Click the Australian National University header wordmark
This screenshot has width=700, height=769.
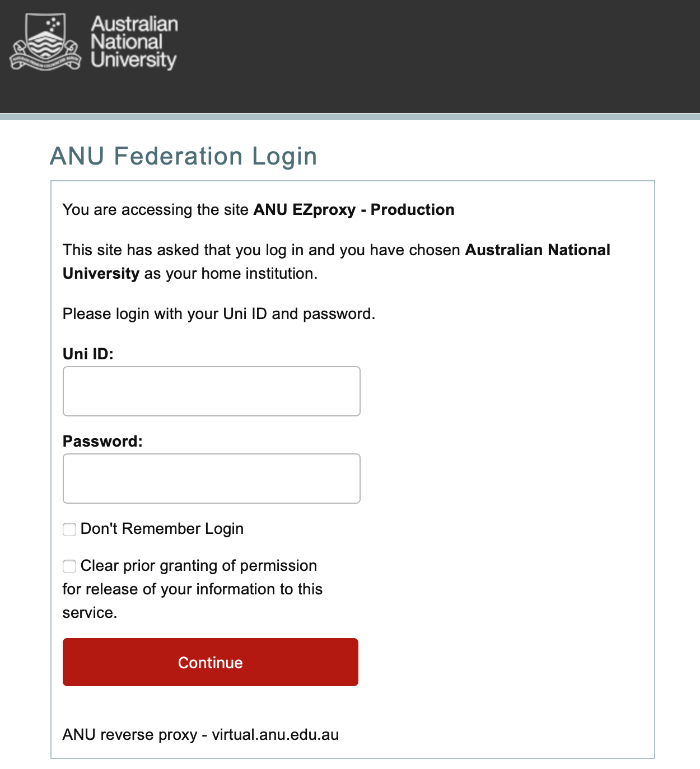134,42
